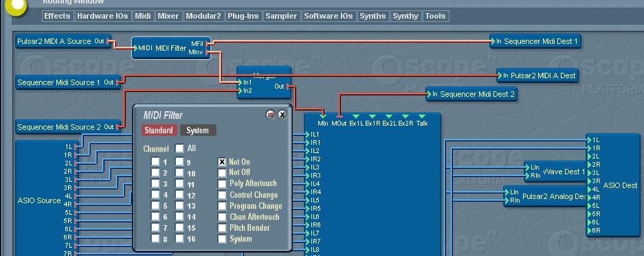Image resolution: width=644 pixels, height=256 pixels.
Task: Select the Sequencer Midi Dest 1 module
Action: 535,41
